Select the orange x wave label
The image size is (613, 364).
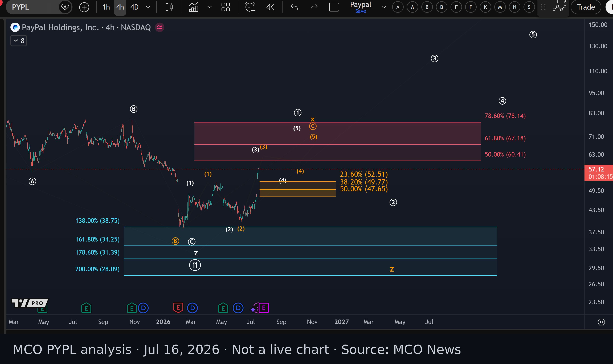point(313,119)
